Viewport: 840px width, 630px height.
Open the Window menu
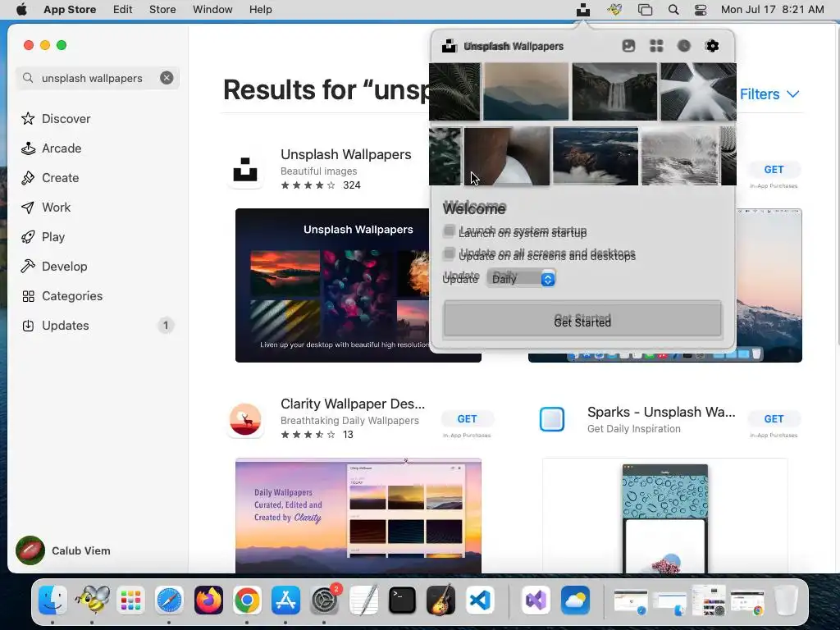point(212,10)
